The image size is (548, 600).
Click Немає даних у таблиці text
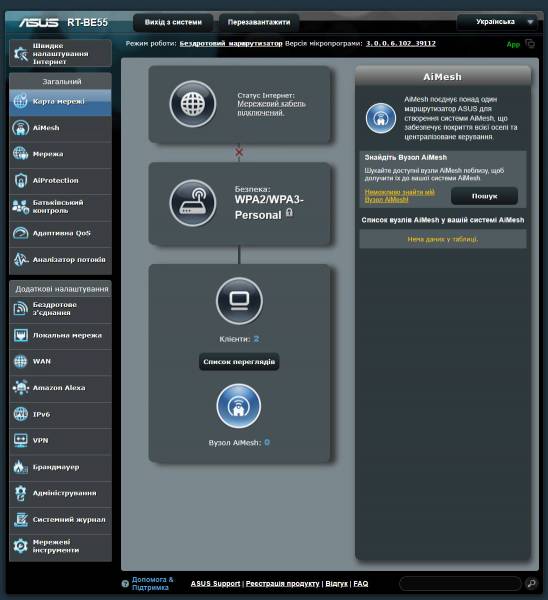tap(443, 239)
